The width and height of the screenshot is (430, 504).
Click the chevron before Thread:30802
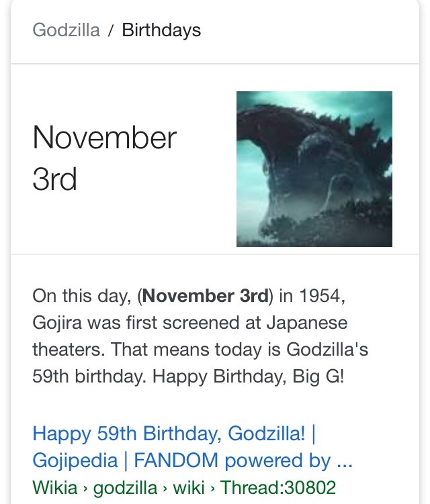tap(212, 489)
